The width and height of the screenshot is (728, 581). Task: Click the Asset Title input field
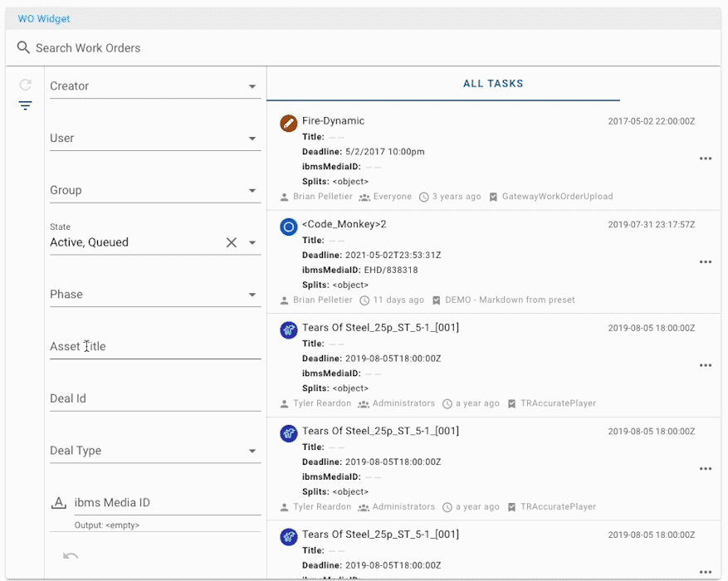point(155,347)
